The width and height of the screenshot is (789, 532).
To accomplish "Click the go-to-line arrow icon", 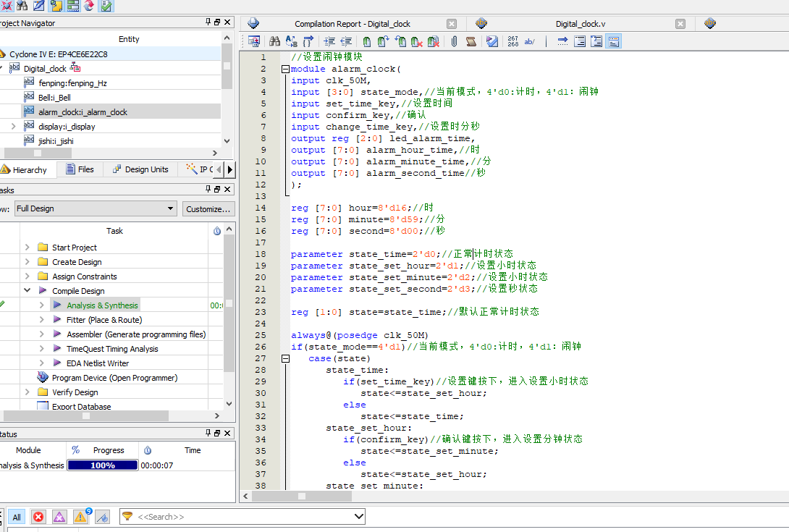I will point(562,41).
